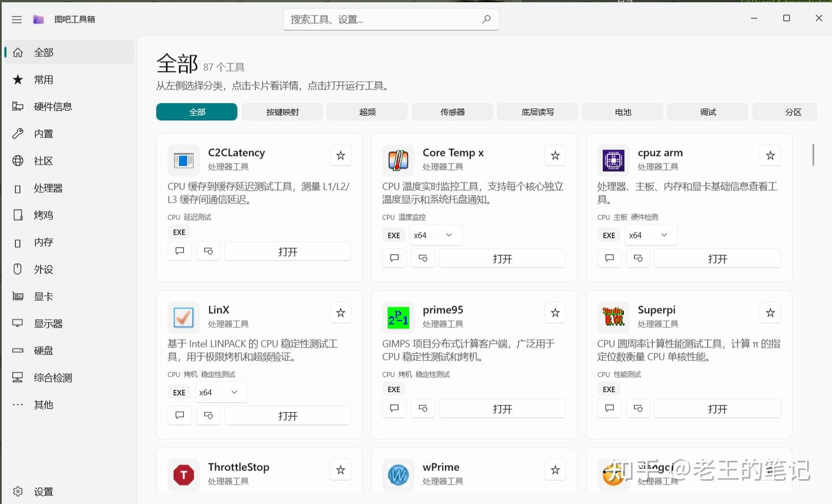Toggle the hamburger navigation menu
This screenshot has height=504, width=832.
click(x=17, y=20)
